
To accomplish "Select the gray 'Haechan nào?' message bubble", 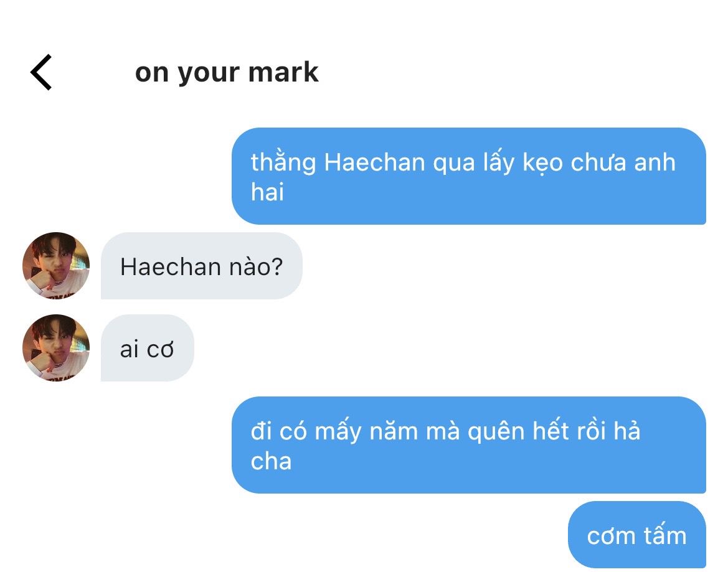I will 202,266.
